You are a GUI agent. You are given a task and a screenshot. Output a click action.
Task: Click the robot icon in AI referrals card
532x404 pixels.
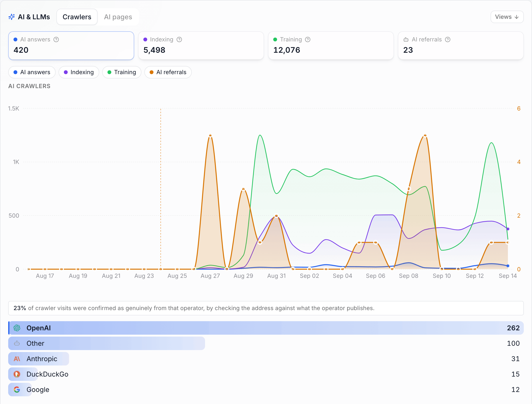point(406,39)
